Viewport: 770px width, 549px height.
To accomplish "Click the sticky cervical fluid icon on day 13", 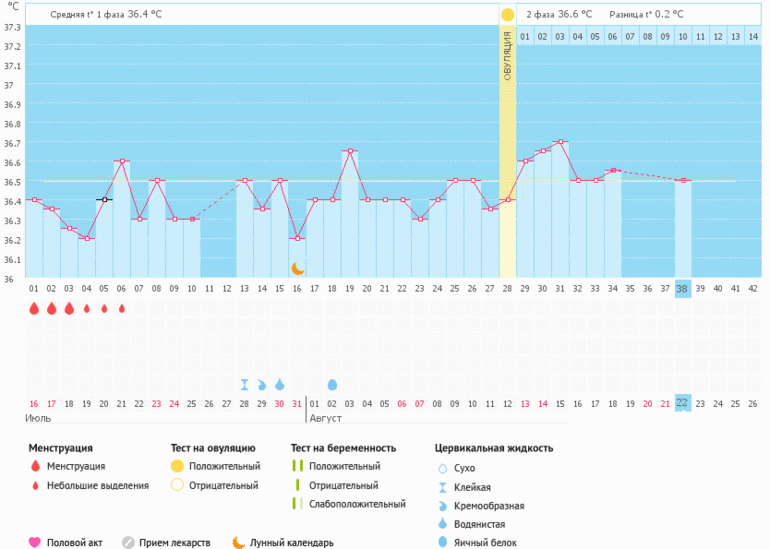I will point(244,384).
